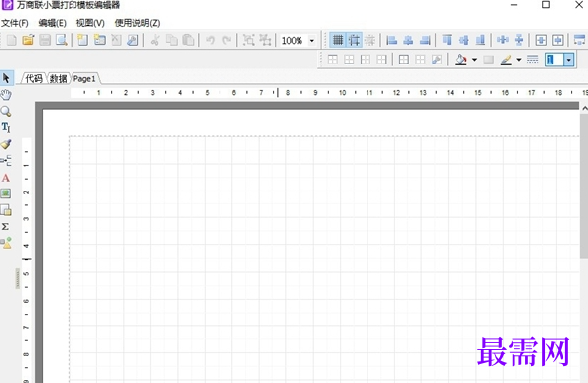The height and width of the screenshot is (383, 588).
Task: Toggle the right frame line
Action: click(x=381, y=60)
